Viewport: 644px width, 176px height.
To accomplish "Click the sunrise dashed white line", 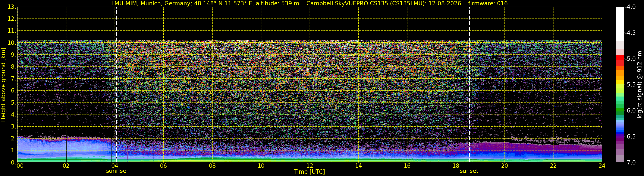I will (x=116, y=85).
